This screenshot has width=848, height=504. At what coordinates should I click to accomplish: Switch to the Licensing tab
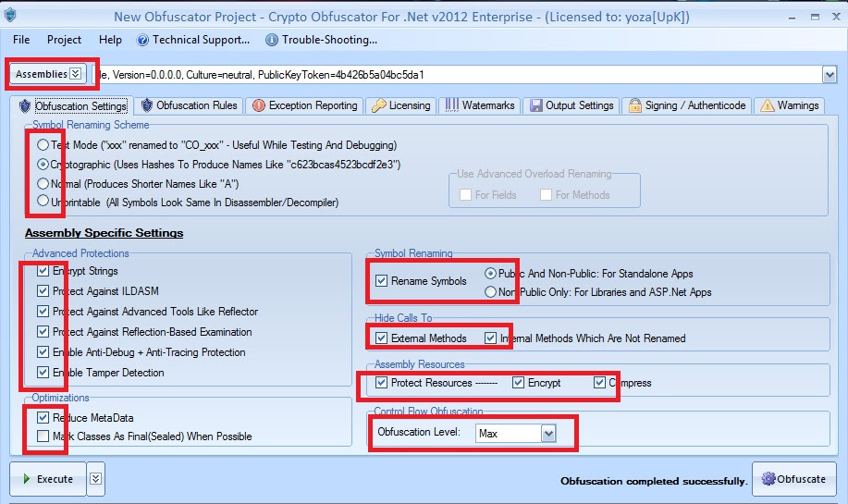click(x=400, y=105)
